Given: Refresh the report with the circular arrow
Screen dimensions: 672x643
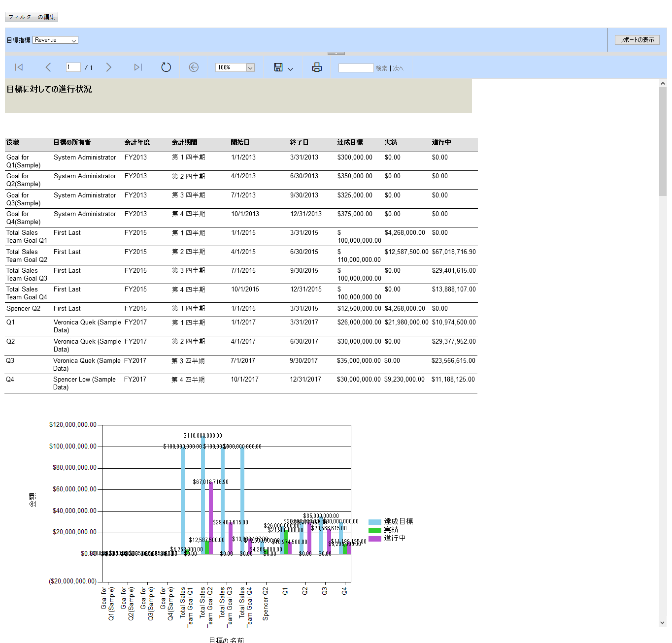Looking at the screenshot, I should click(x=166, y=67).
